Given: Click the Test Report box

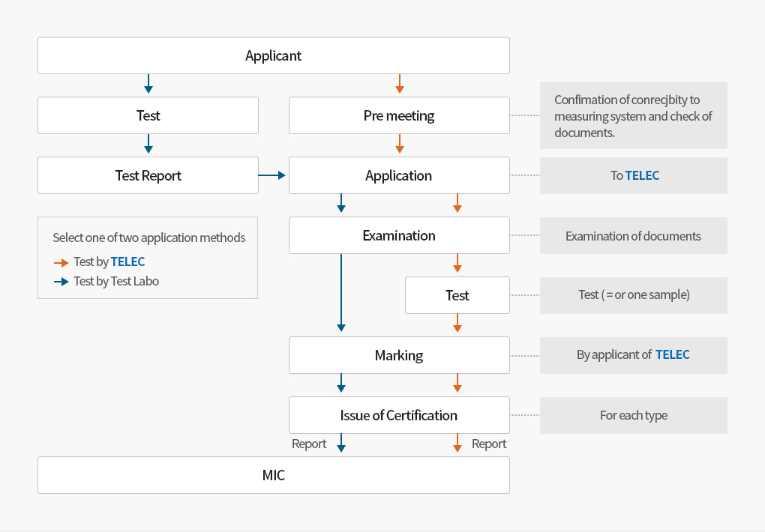Looking at the screenshot, I should click(x=148, y=175).
